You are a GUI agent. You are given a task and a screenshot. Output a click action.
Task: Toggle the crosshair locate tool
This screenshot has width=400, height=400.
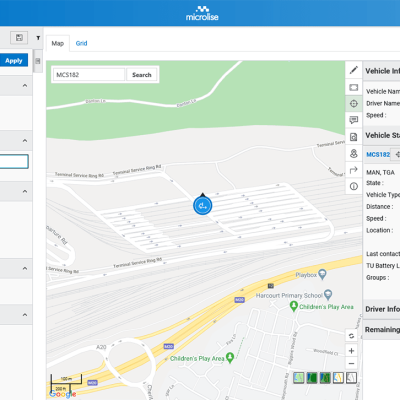click(x=354, y=104)
